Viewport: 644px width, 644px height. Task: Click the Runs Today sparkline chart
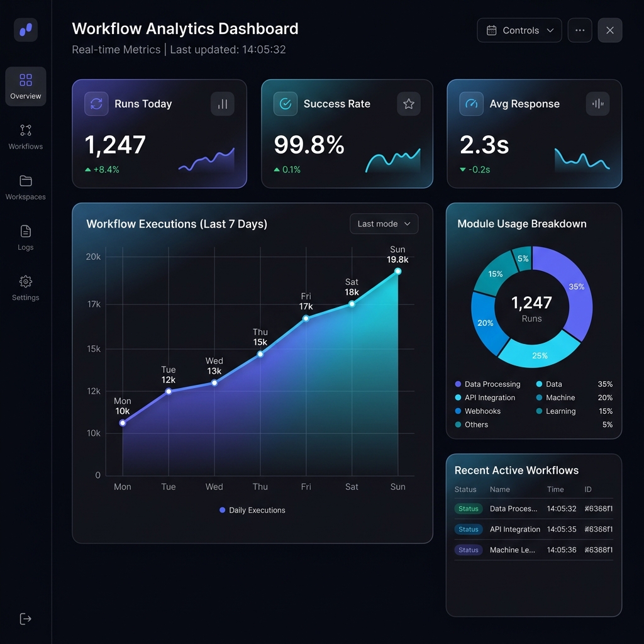[206, 159]
